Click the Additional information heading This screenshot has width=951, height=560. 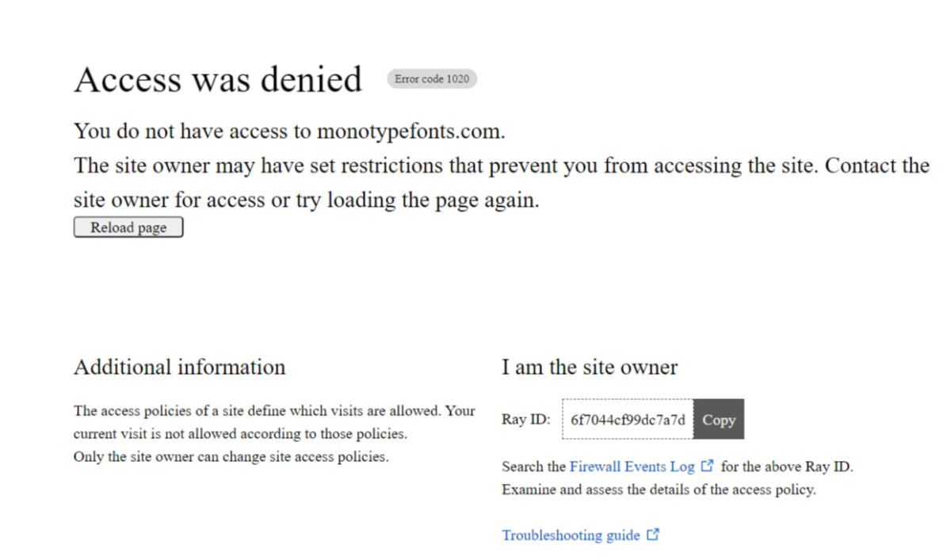point(179,367)
